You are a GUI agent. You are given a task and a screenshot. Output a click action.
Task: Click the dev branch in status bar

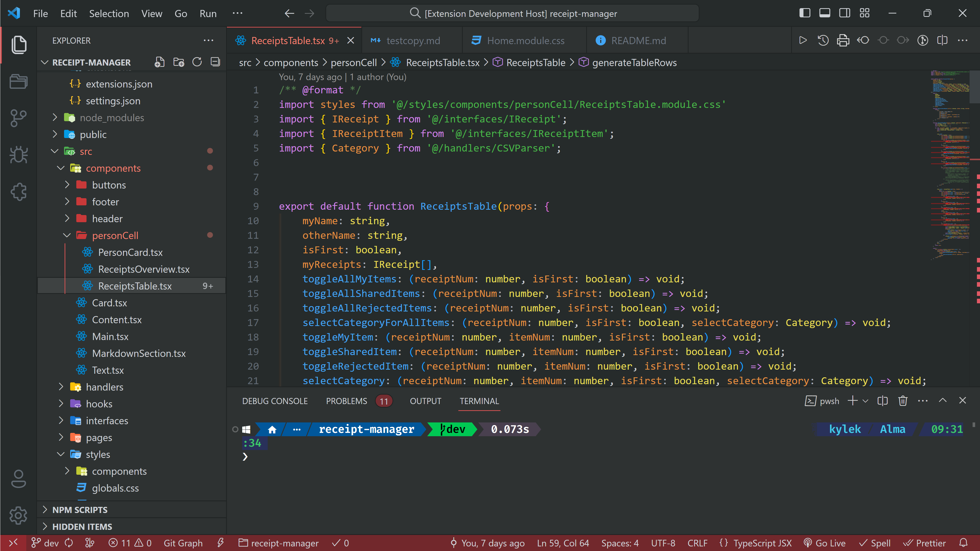[45, 543]
